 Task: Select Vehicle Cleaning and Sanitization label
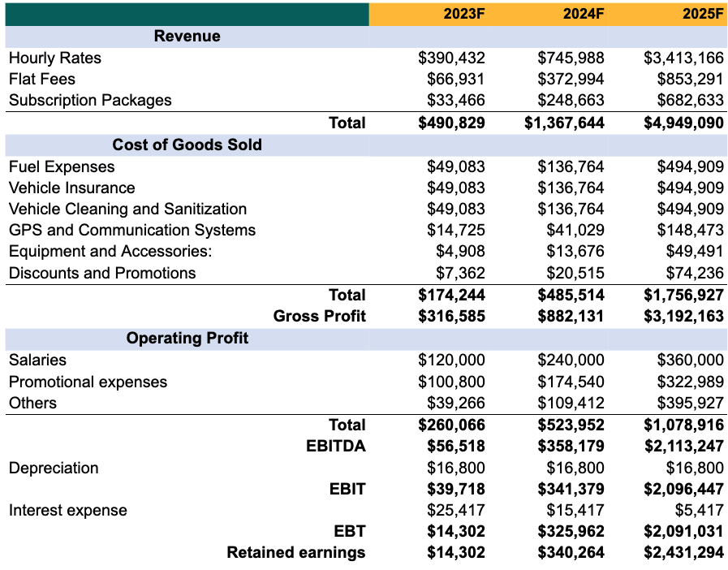click(127, 209)
